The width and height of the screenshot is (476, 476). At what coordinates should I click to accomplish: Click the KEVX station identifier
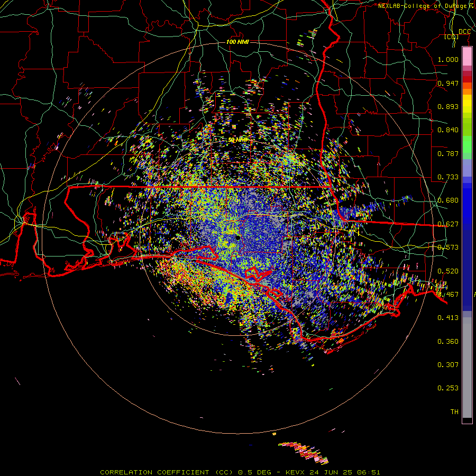pos(296,472)
